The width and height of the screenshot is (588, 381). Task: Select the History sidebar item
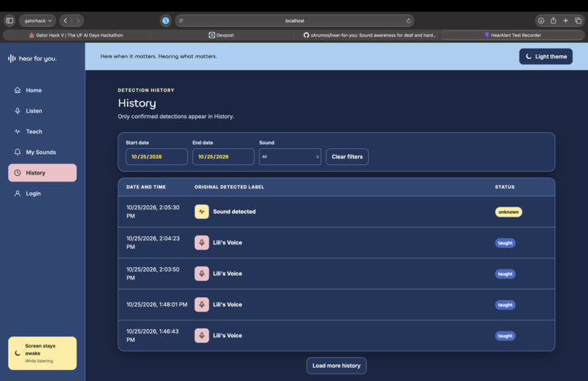pyautogui.click(x=42, y=172)
